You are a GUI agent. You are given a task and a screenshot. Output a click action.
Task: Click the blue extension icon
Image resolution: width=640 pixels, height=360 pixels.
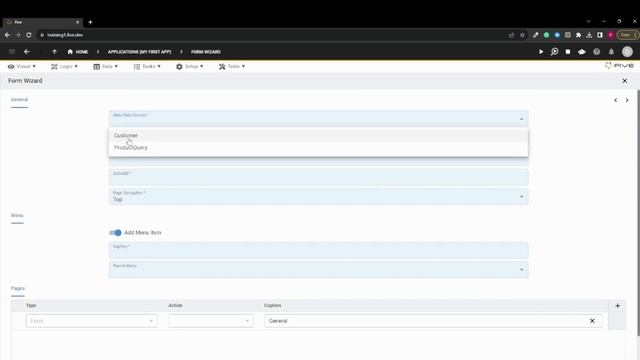(557, 35)
